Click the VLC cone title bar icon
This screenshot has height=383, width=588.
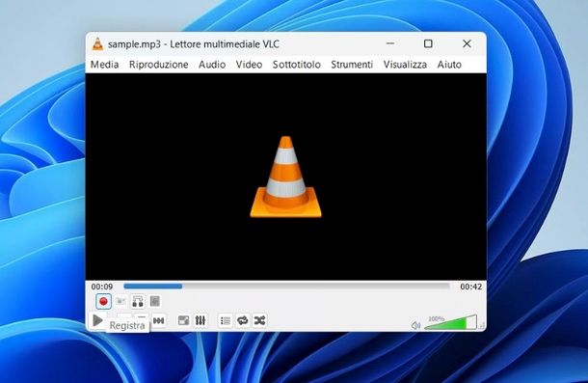[97, 44]
